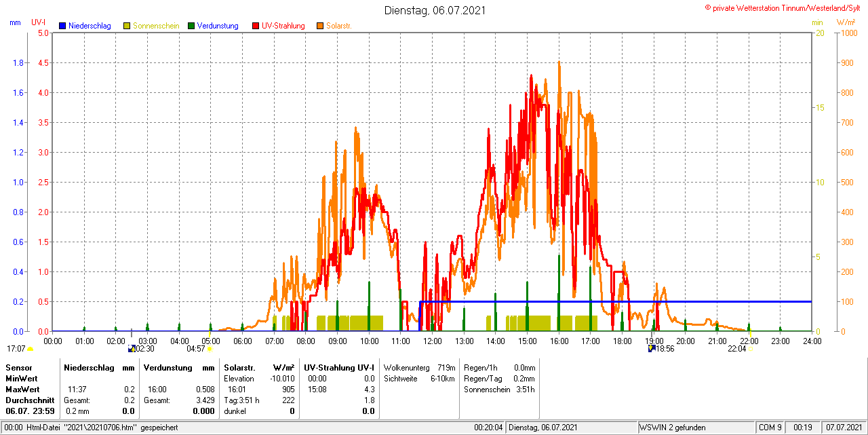Click the dunkel label in Solarstr. column
Viewport: 868px width, 435px height.
click(235, 411)
